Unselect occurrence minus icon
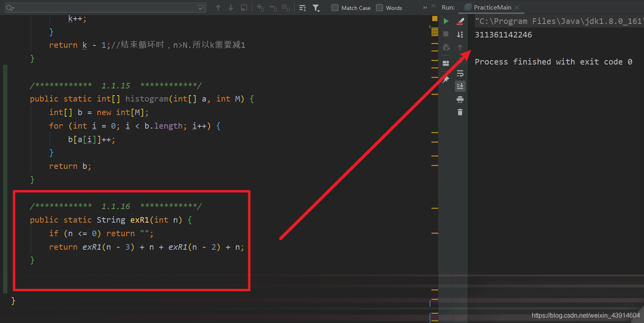Screen dimensions: 644x323 pyautogui.click(x=273, y=8)
